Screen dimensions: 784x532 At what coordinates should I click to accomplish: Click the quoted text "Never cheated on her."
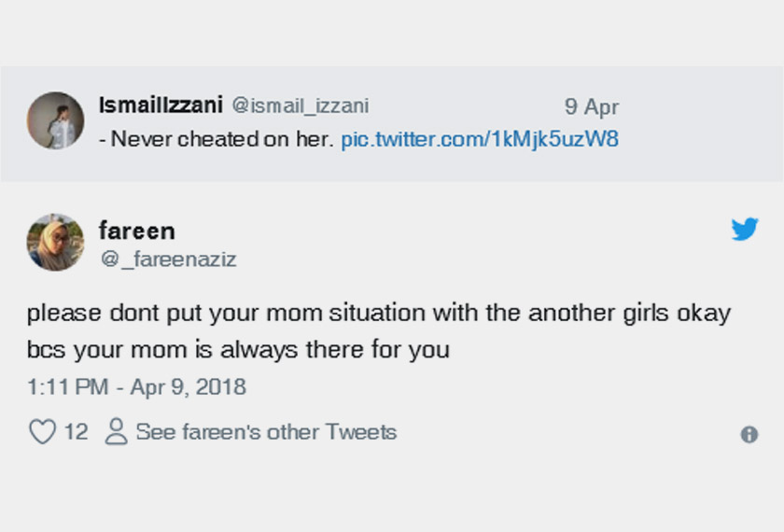coord(222,140)
